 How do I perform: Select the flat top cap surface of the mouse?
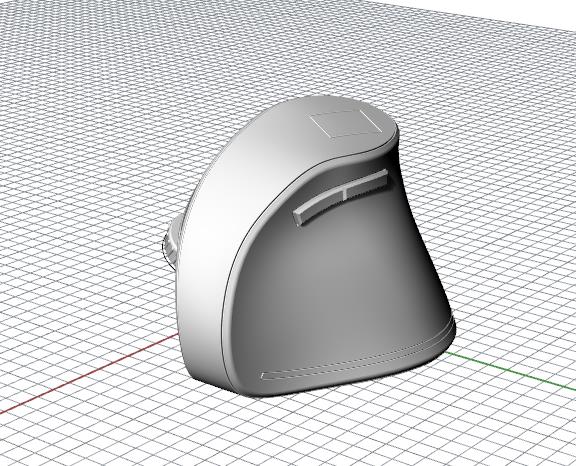click(x=331, y=127)
